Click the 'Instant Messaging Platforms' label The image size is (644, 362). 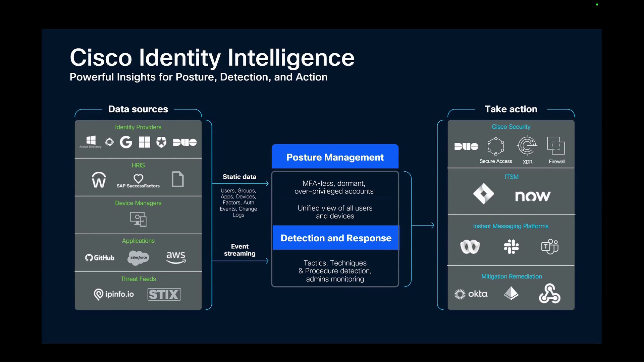tap(511, 226)
